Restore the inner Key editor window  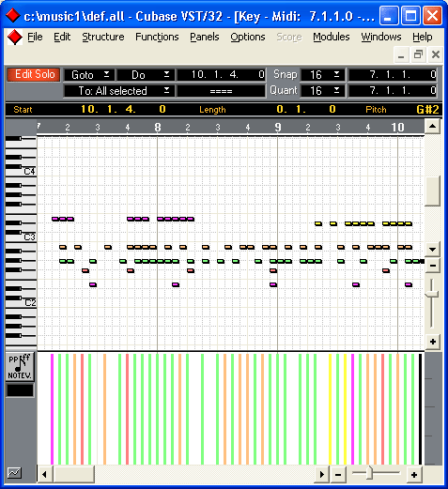click(x=418, y=54)
